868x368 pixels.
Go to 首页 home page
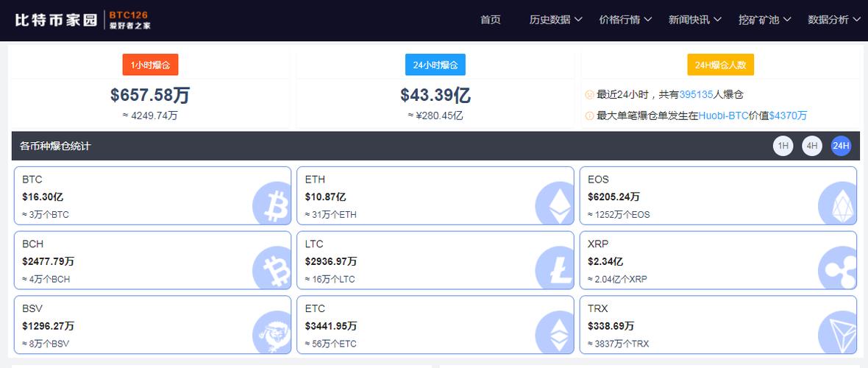coord(491,20)
